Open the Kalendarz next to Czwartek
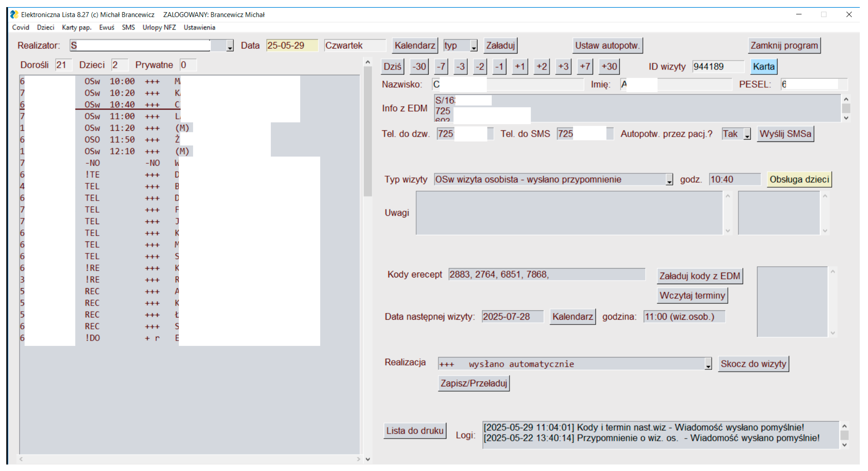The image size is (868, 471). [415, 46]
